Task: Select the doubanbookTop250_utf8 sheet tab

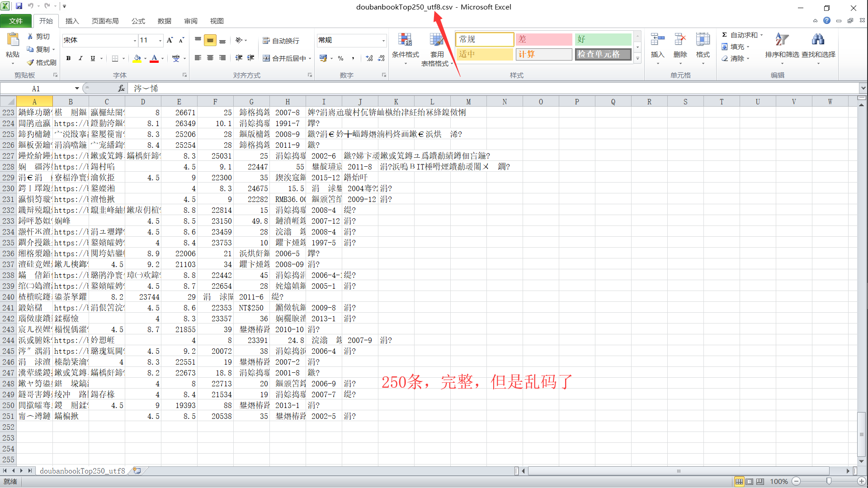Action: (x=82, y=471)
